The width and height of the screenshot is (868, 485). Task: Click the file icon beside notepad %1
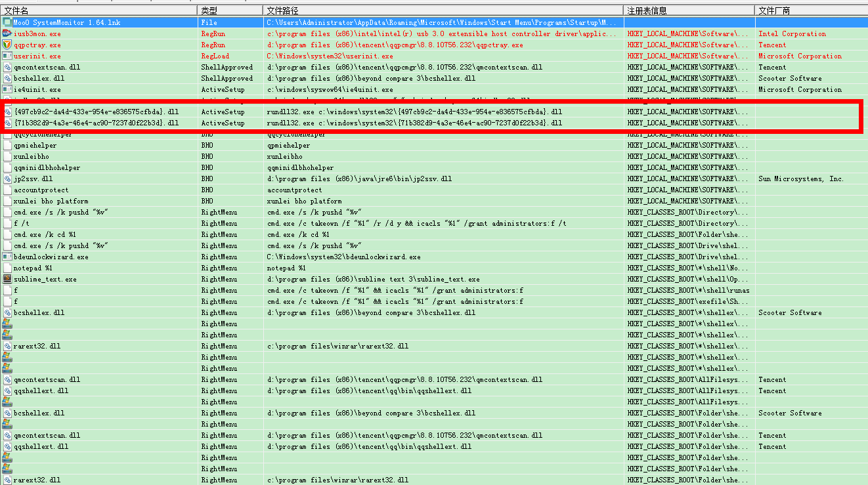point(7,268)
